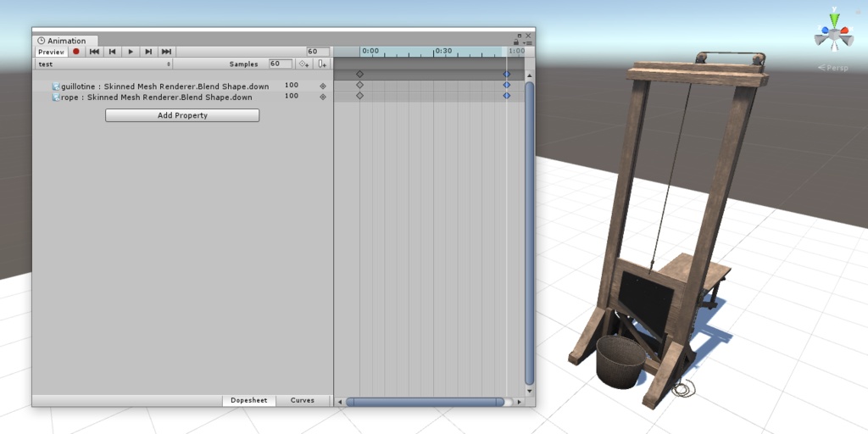868x434 pixels.
Task: Open the test clip selection dropdown
Action: click(103, 64)
